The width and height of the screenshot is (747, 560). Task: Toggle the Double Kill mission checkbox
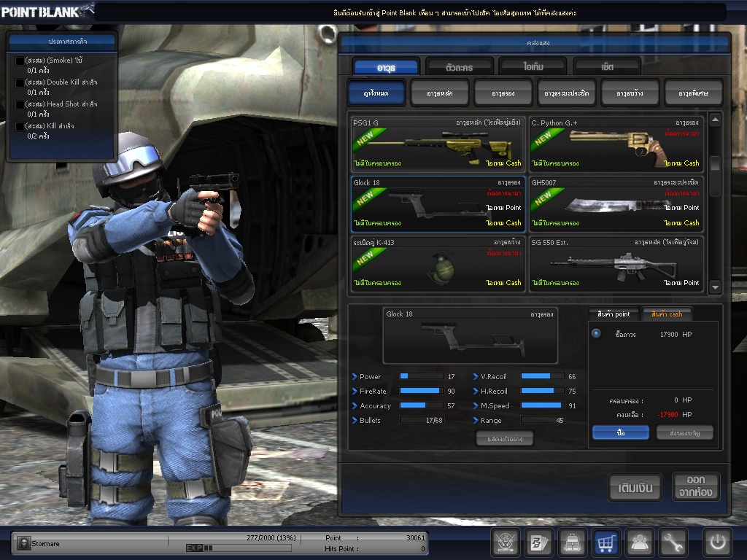(x=20, y=82)
